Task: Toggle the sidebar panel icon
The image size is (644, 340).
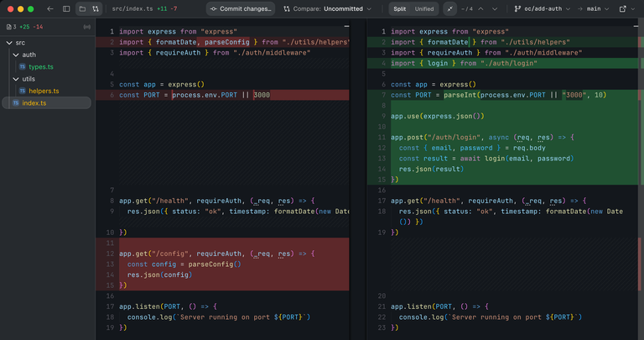Action: pos(66,8)
